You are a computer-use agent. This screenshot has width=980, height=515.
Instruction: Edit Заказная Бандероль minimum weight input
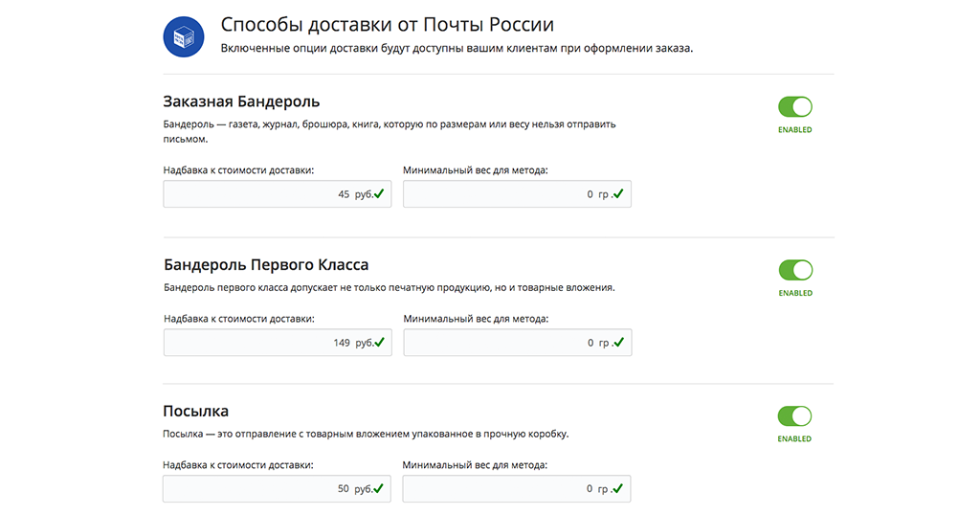tap(517, 193)
